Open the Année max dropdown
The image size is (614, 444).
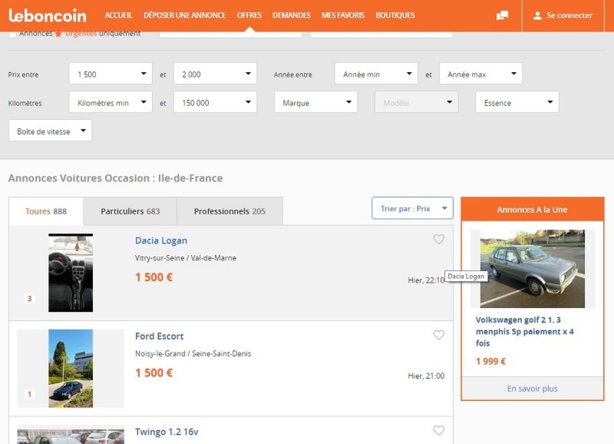(x=481, y=74)
